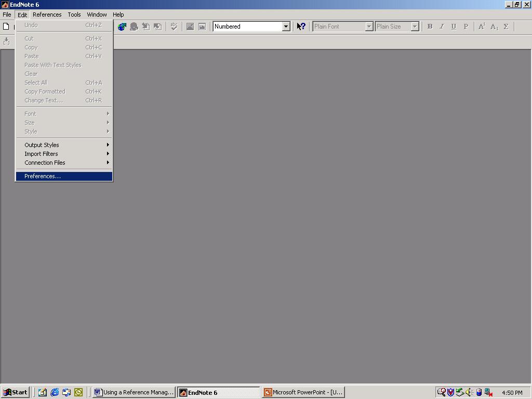Viewport: 532px width, 399px height.
Task: Click the Insert Object toolbar icon
Action: pos(202,26)
